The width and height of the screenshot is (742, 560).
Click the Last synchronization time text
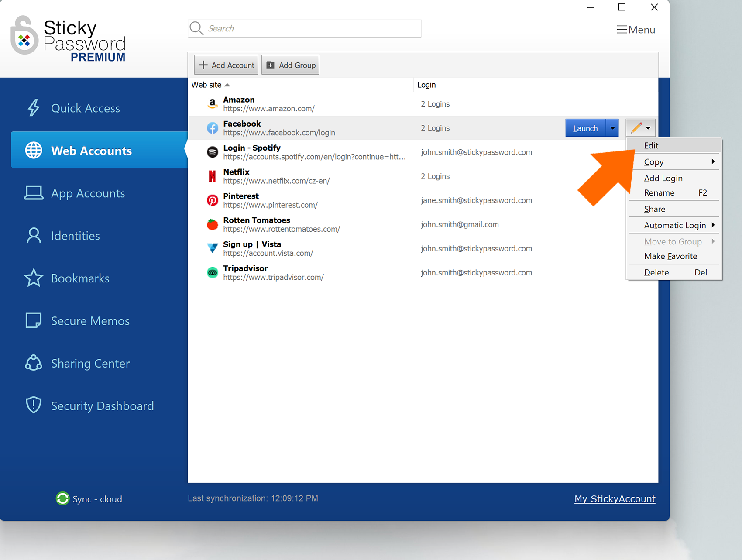pyautogui.click(x=253, y=498)
